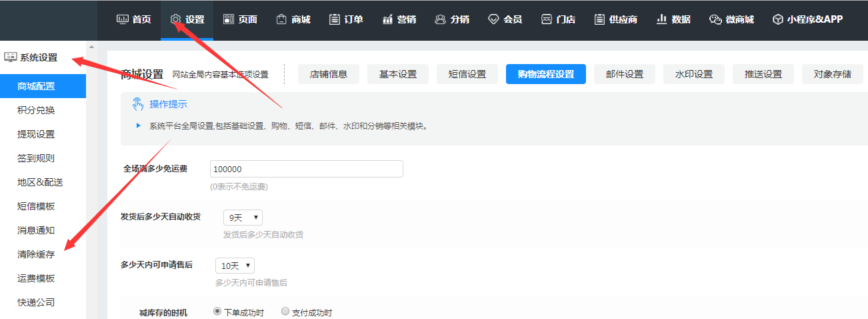Open 清除缓存 in the sidebar
The width and height of the screenshot is (868, 319).
36,254
